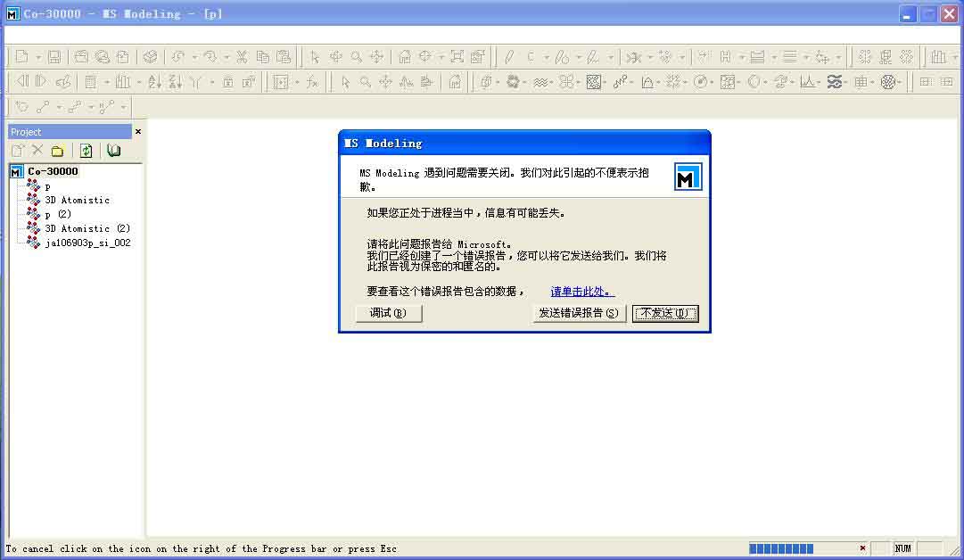This screenshot has height=560, width=964.
Task: Open the 请单击此处 link in dialog
Action: pos(582,292)
